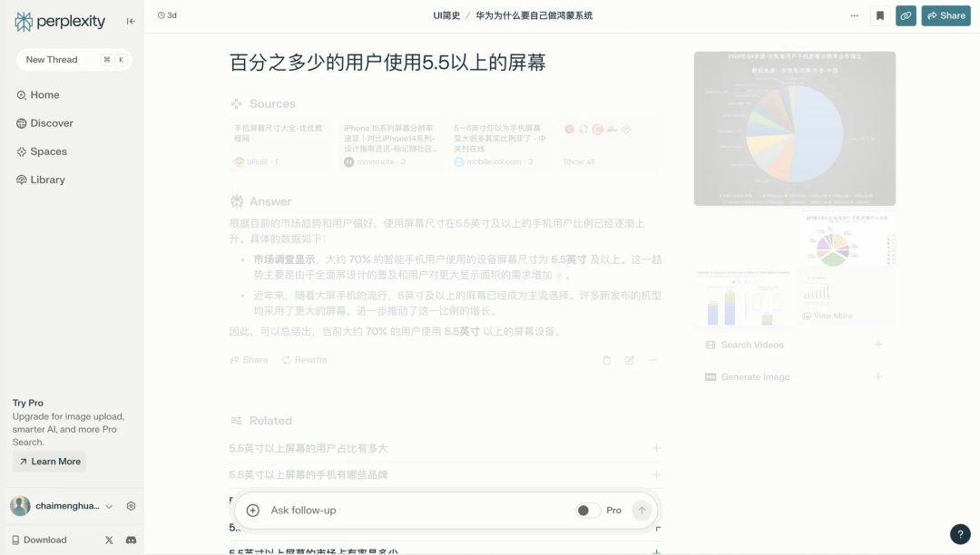Rewrite the answer
This screenshot has width=980, height=555.
pyautogui.click(x=304, y=360)
